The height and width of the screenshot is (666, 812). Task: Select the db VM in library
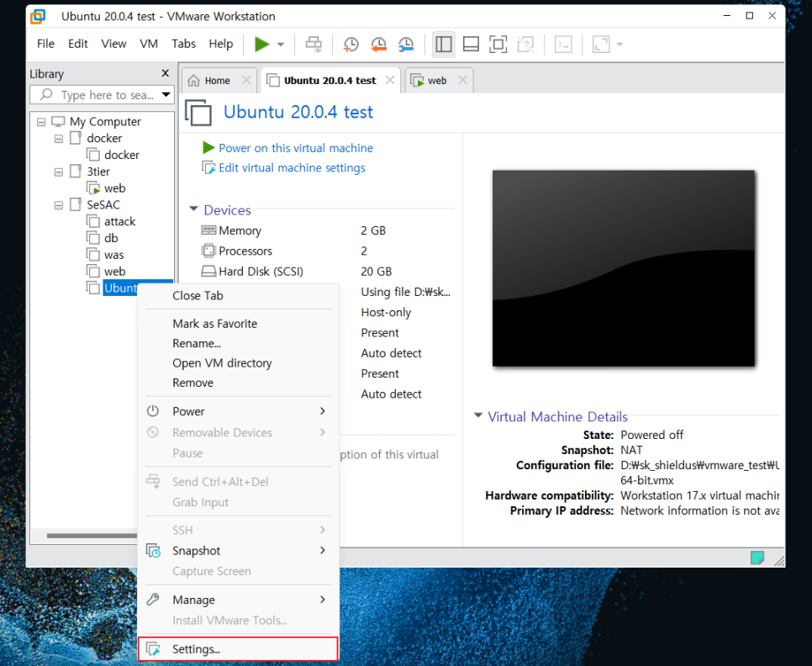coord(103,238)
